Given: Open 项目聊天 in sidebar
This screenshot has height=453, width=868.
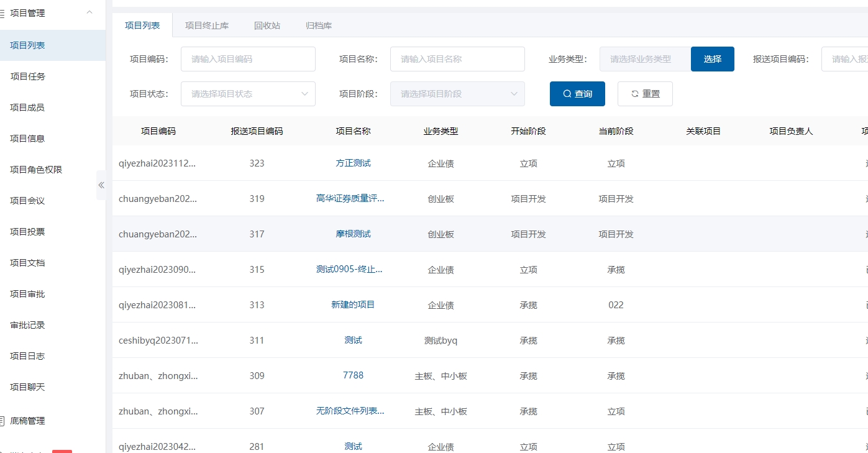Looking at the screenshot, I should 53,387.
